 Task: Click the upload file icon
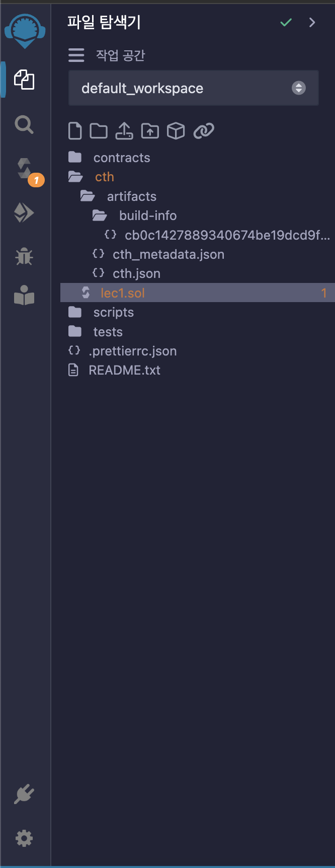coord(124,131)
